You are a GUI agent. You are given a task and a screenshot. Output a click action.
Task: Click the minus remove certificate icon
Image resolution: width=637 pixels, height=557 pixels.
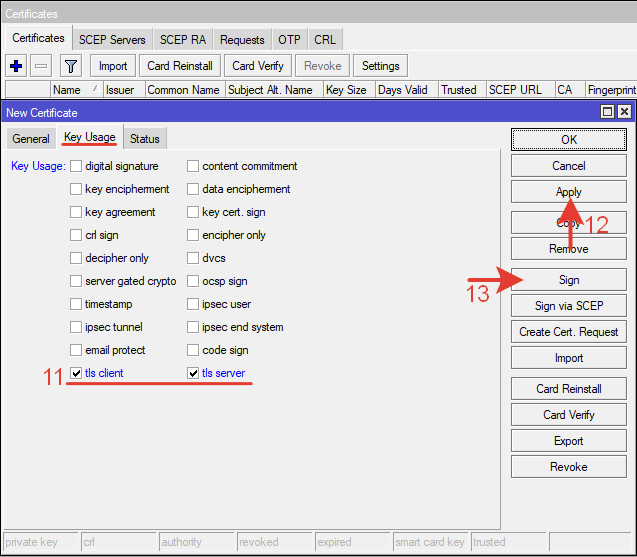(x=41, y=66)
